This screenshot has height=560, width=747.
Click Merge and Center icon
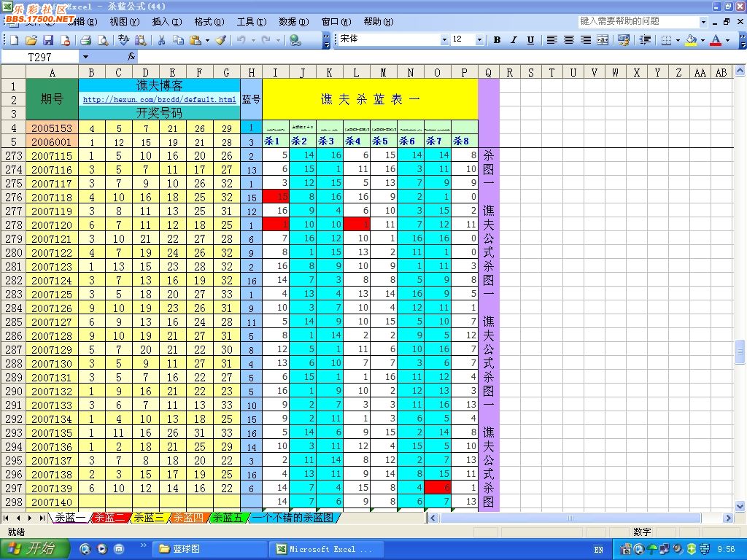click(x=603, y=40)
